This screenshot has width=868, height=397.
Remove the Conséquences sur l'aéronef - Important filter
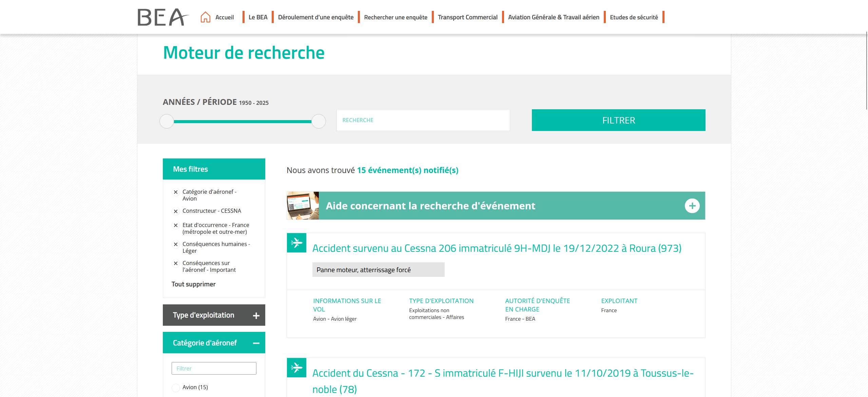coord(176,263)
